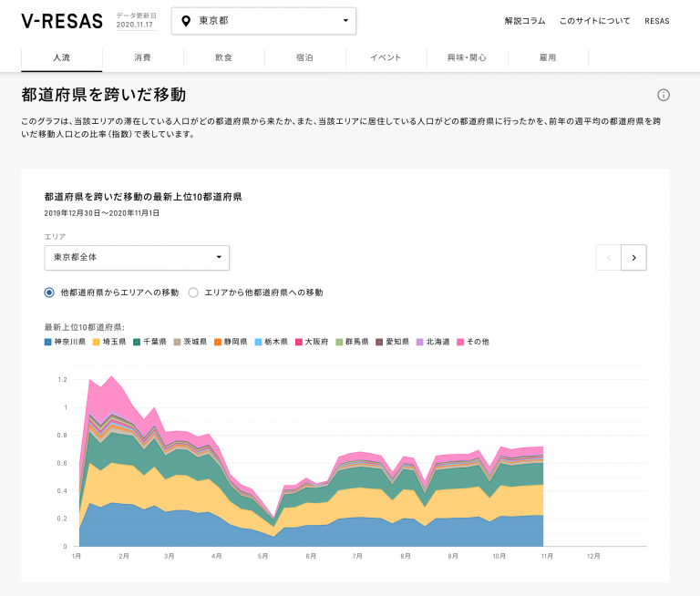Click the arrow of area selector
This screenshot has height=596, width=700.
[219, 258]
